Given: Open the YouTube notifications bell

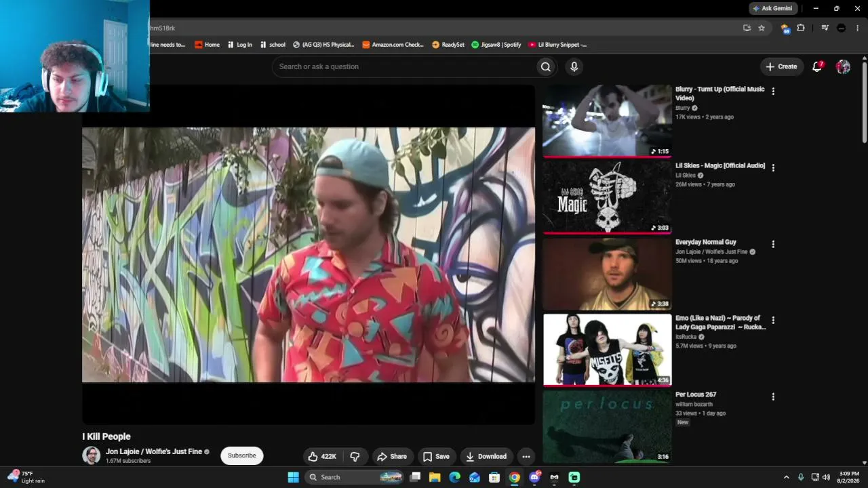Looking at the screenshot, I should 817,66.
